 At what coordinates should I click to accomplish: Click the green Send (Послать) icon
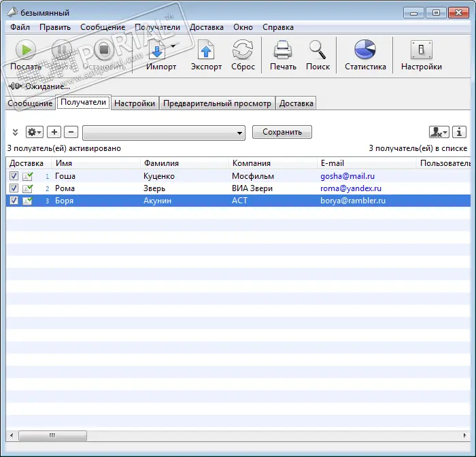coord(25,51)
